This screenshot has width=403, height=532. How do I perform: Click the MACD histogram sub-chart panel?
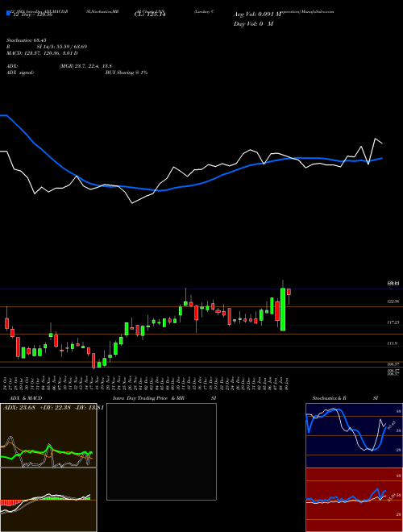tap(48, 500)
